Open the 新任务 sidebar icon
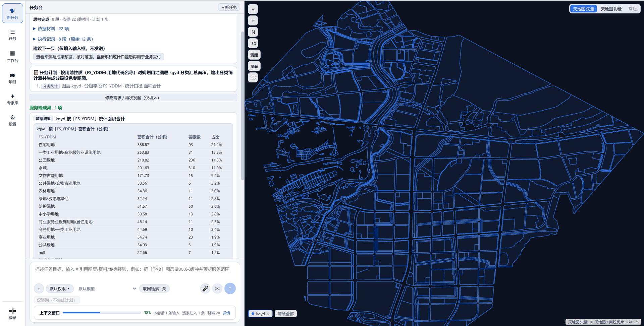Image resolution: width=644 pixels, height=326 pixels. point(12,13)
